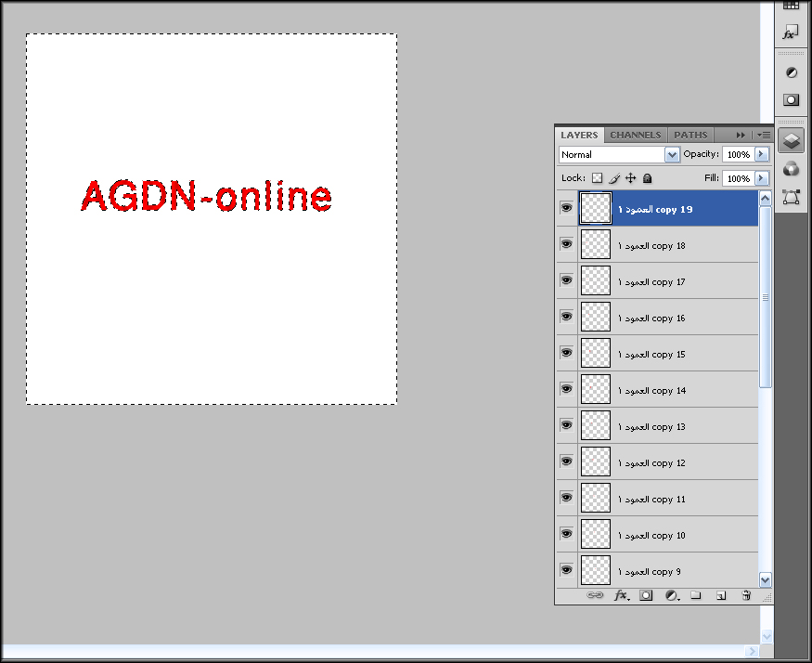This screenshot has width=812, height=663.
Task: Select layer named copy 16
Action: (x=668, y=318)
